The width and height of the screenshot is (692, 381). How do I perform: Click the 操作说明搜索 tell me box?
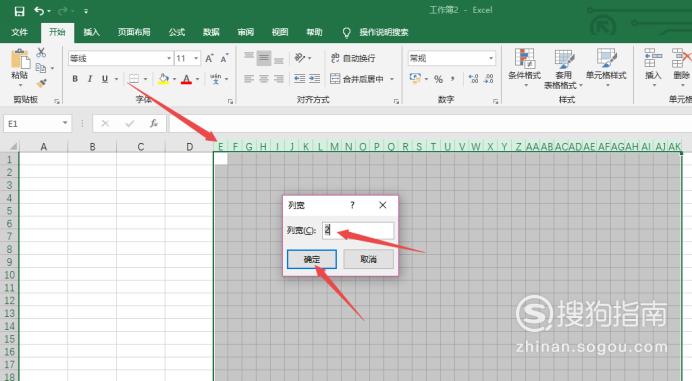(x=384, y=32)
